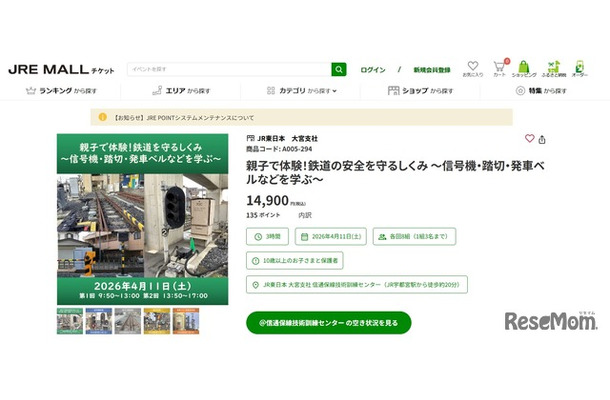Screen dimensions: 610x400
Task: Open the shopping cart icon
Action: tap(499, 66)
